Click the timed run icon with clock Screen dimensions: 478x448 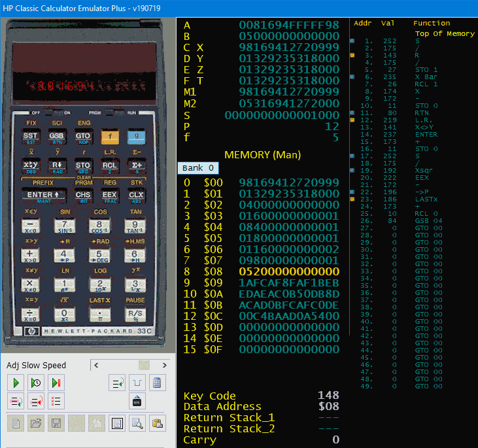pyautogui.click(x=36, y=383)
